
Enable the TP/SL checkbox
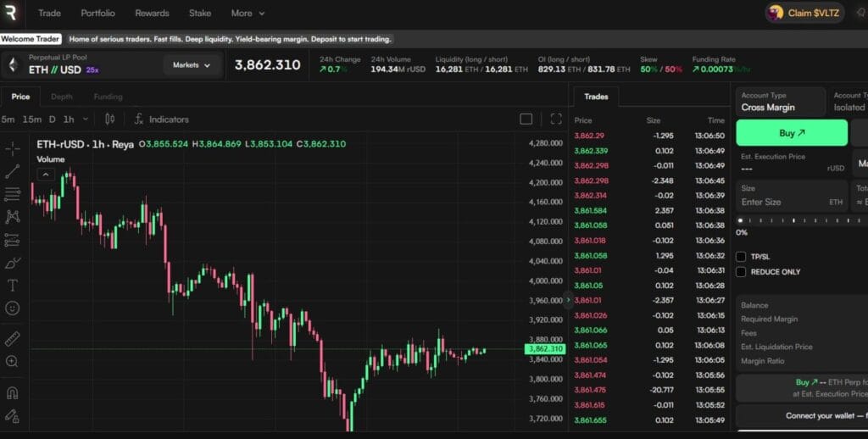pyautogui.click(x=741, y=256)
